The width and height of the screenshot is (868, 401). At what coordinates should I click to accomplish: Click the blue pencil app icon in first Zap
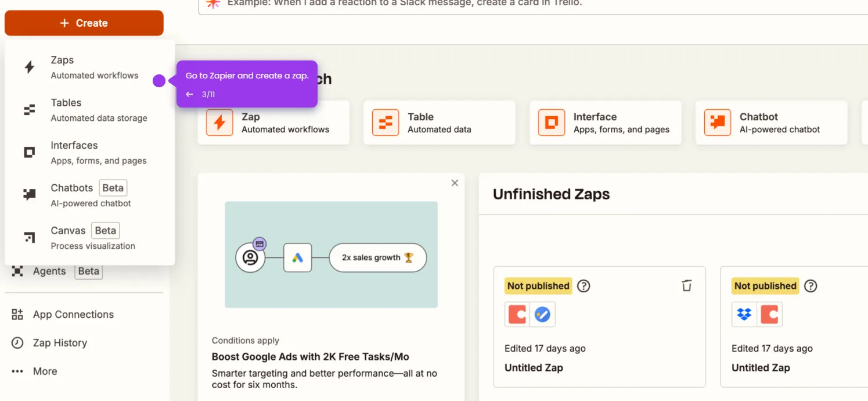543,314
